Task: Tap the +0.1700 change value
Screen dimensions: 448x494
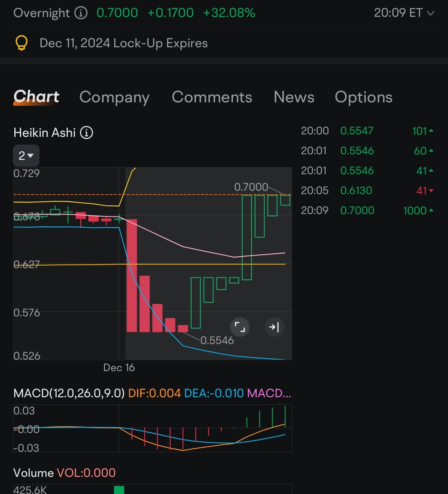Action: tap(170, 13)
